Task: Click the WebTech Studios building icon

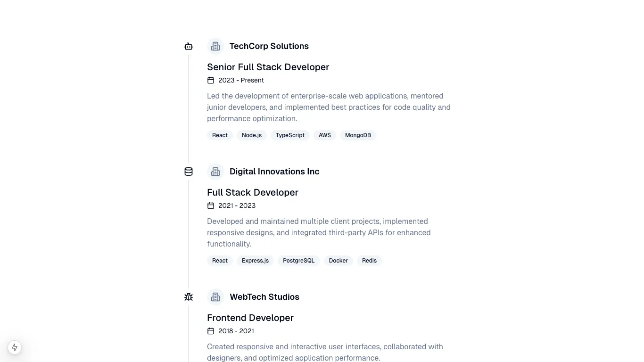Action: (215, 297)
